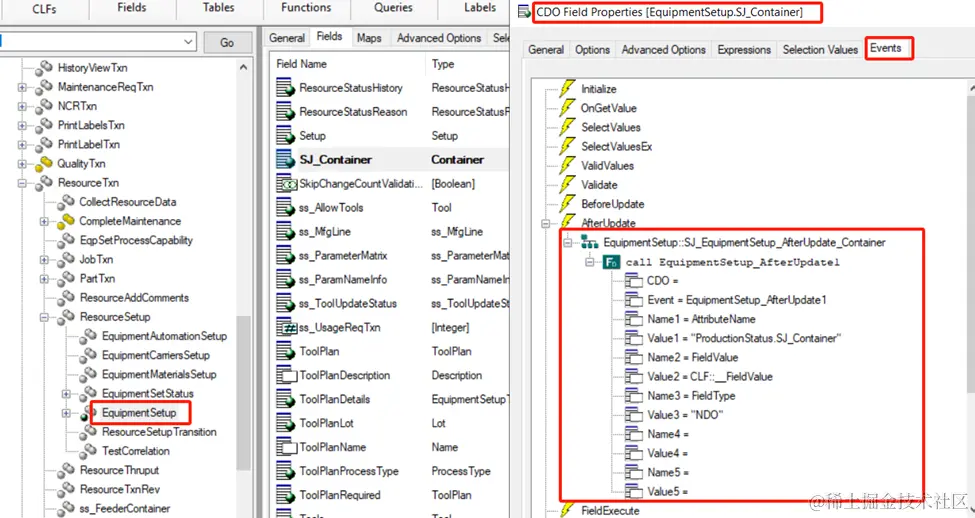Open the Selection Values tab

point(820,50)
